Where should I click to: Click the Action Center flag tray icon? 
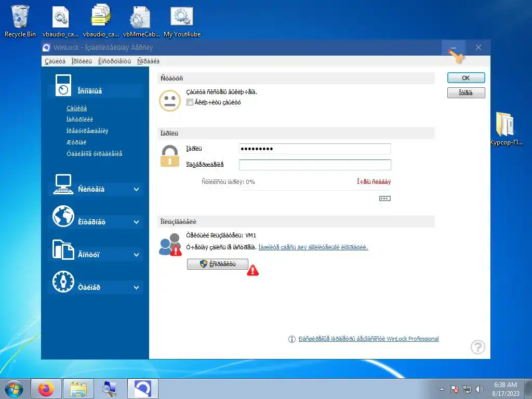click(455, 390)
